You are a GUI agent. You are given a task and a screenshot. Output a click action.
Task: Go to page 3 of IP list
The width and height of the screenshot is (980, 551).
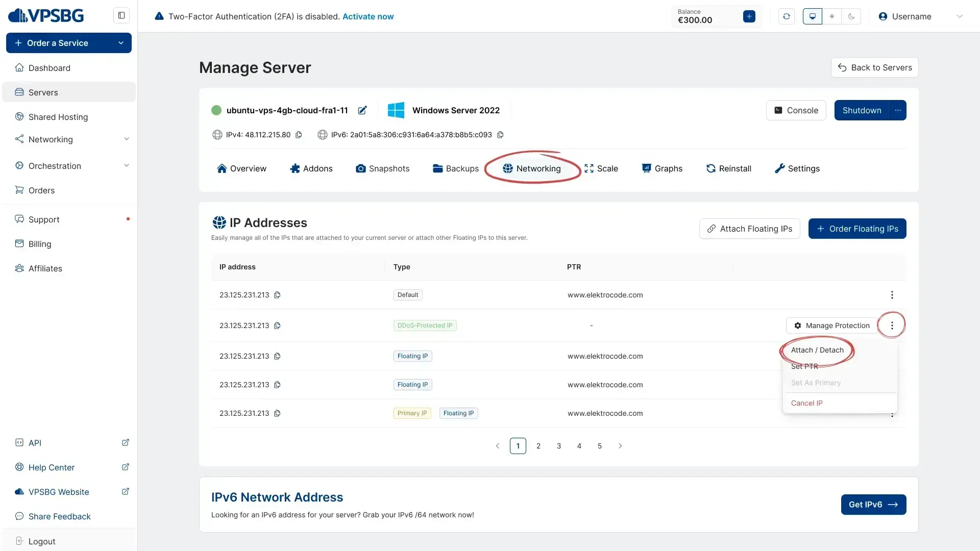click(559, 446)
